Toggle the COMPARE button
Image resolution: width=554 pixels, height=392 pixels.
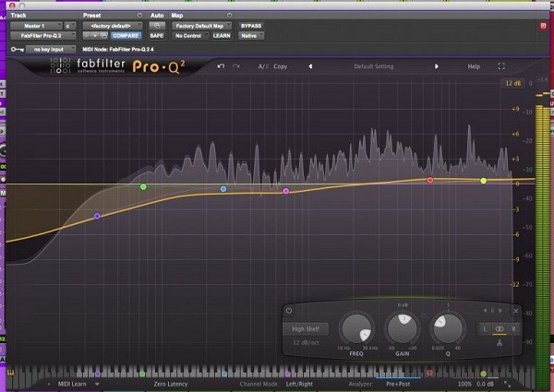point(126,35)
